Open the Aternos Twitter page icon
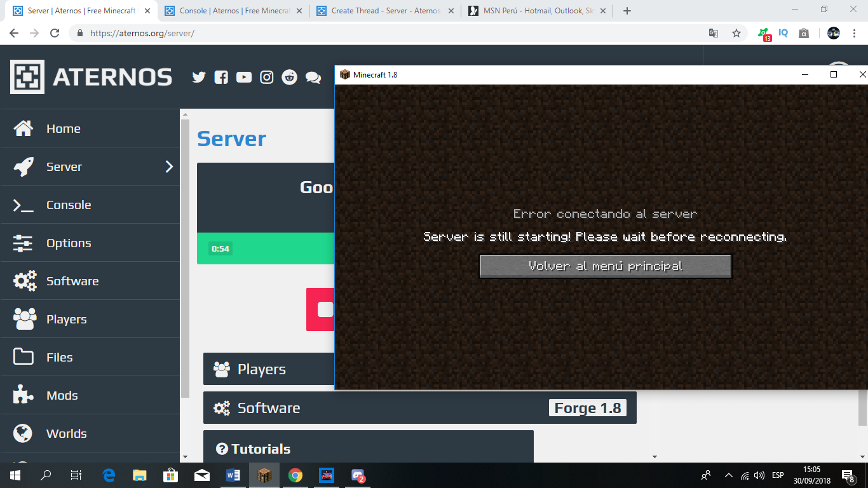Viewport: 868px width, 488px height. point(199,77)
